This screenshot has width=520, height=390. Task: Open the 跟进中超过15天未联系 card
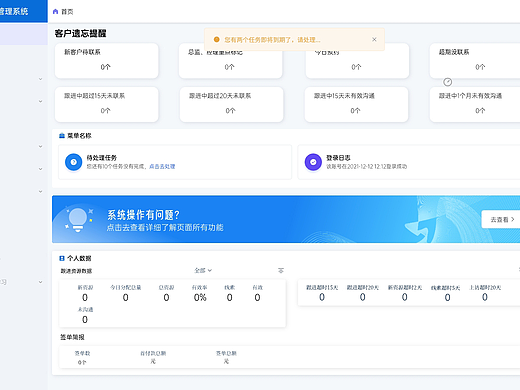pos(107,104)
